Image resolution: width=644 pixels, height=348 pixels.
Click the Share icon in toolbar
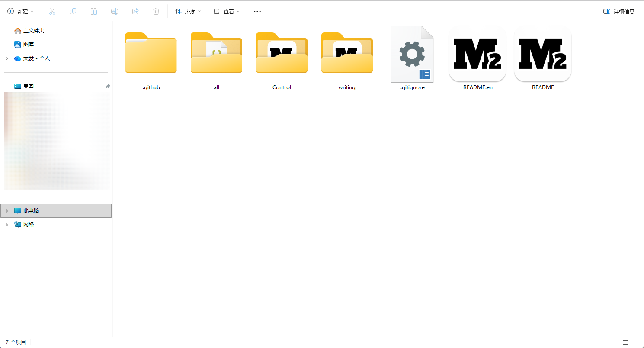[135, 11]
